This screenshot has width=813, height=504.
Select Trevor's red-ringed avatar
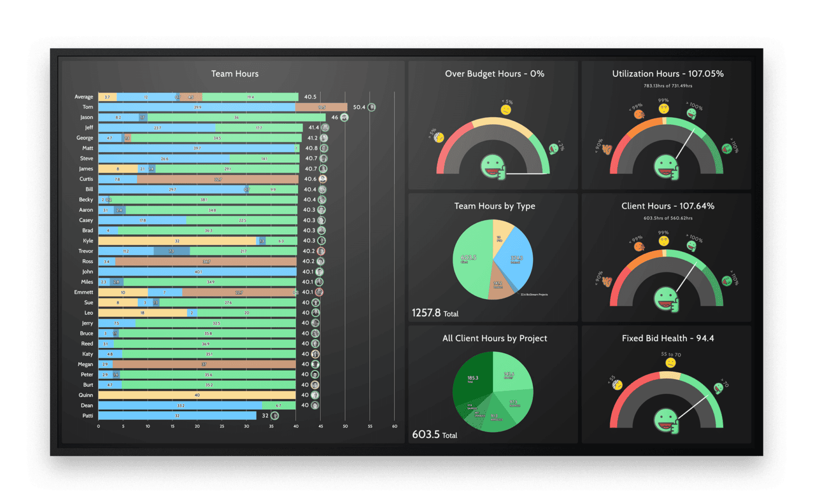321,251
